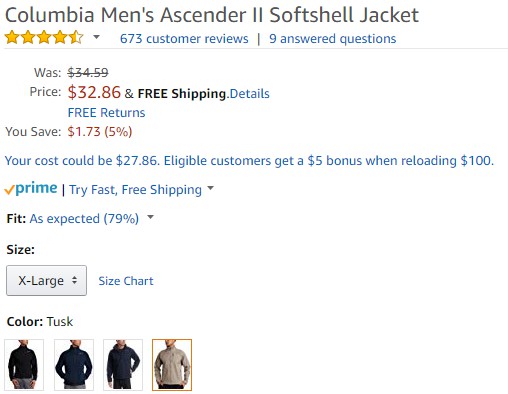The height and width of the screenshot is (394, 508).
Task: Select the black jacket color swatch
Action: coord(24,365)
